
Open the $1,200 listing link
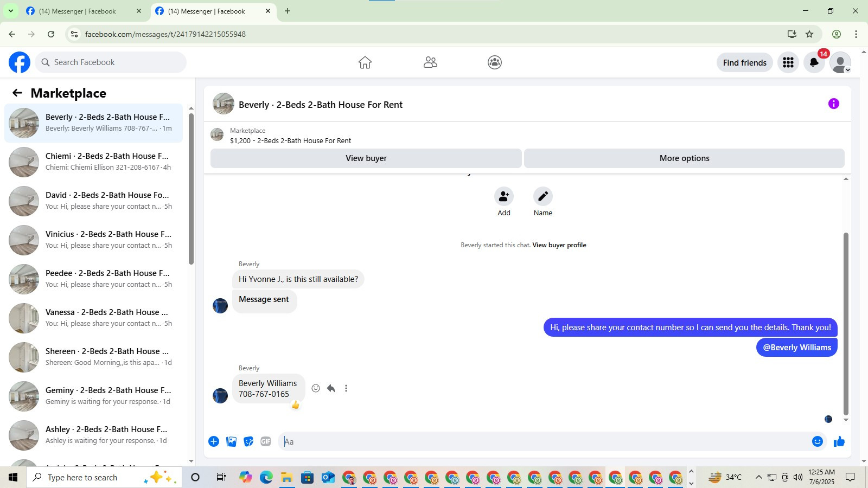pyautogui.click(x=290, y=141)
